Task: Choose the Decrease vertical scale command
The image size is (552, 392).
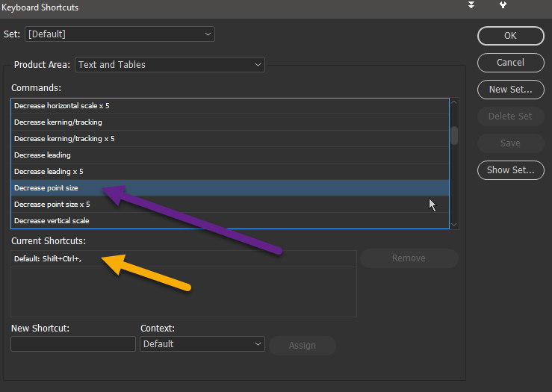Action: [230, 220]
